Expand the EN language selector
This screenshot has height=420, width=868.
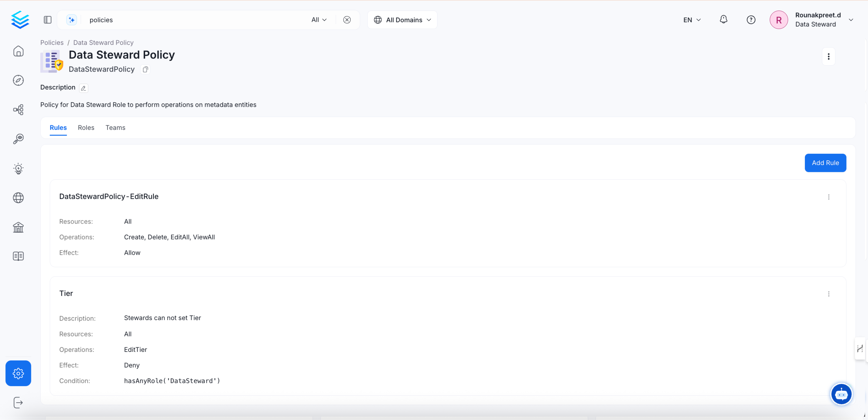coord(692,20)
